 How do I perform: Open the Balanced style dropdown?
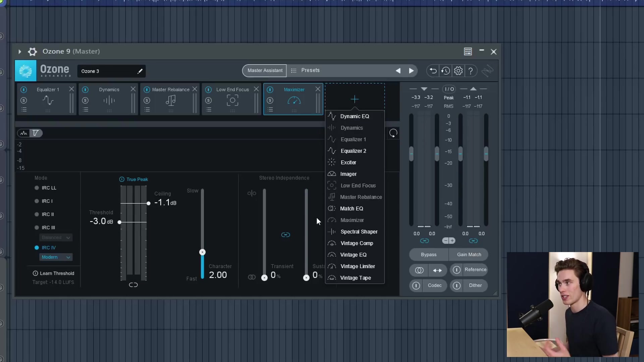click(56, 237)
